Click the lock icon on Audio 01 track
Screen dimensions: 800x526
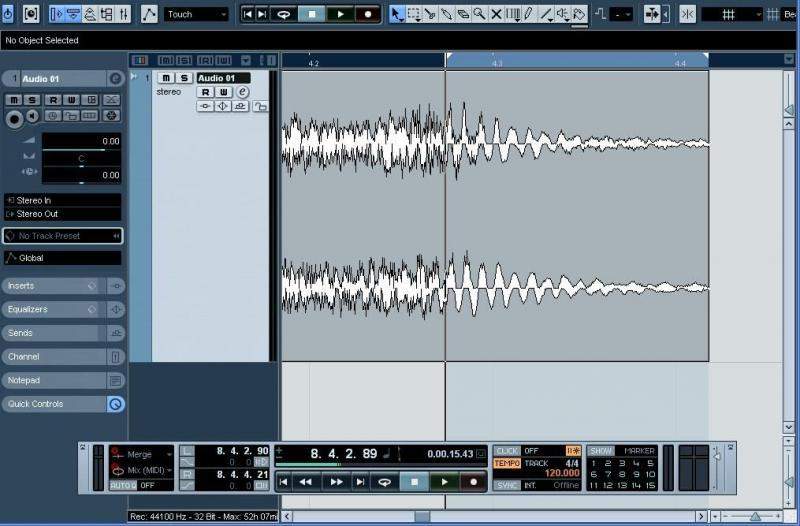[261, 106]
